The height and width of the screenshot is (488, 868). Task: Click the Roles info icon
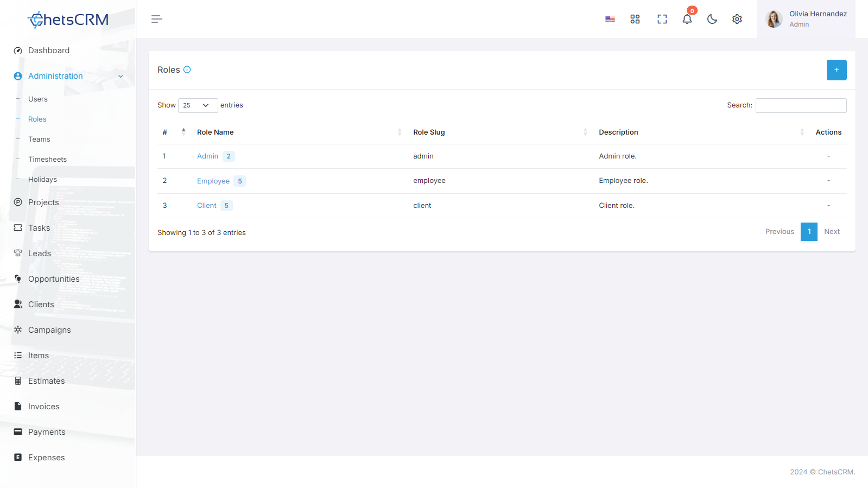pos(187,69)
